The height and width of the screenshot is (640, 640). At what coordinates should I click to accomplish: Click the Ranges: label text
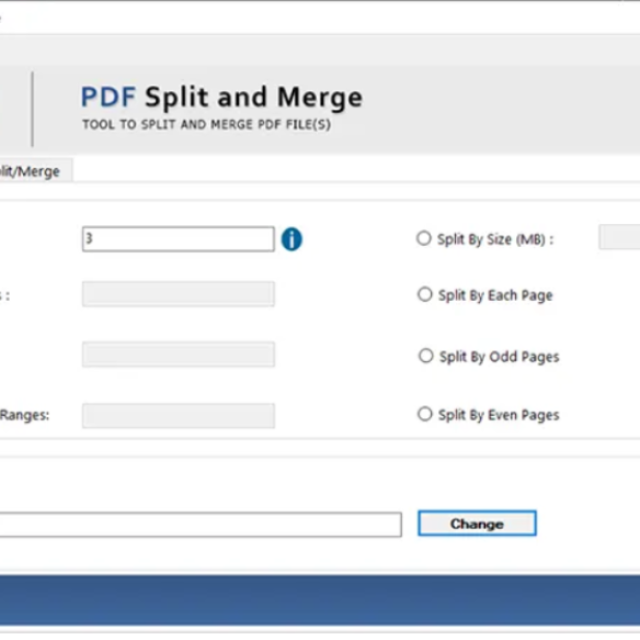(x=25, y=415)
